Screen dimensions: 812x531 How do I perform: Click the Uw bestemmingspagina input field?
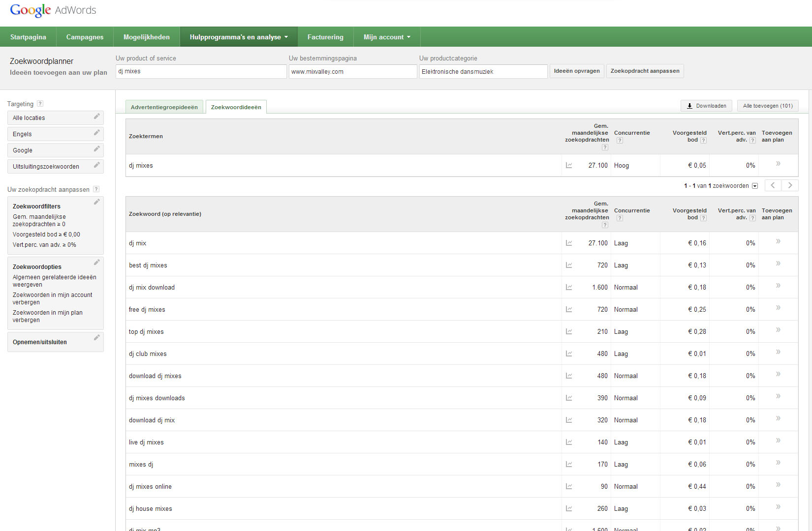coord(352,72)
